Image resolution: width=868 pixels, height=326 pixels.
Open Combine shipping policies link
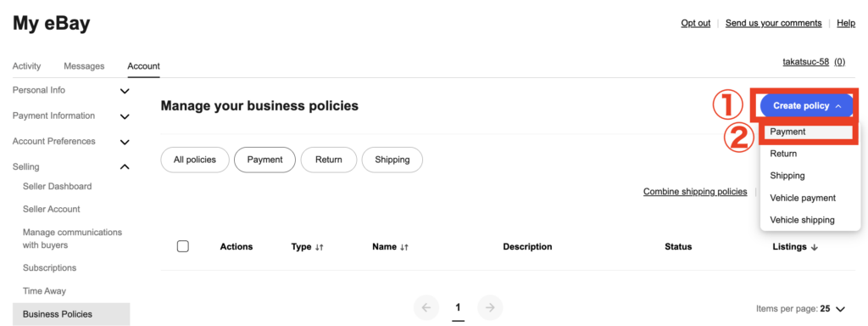click(695, 192)
